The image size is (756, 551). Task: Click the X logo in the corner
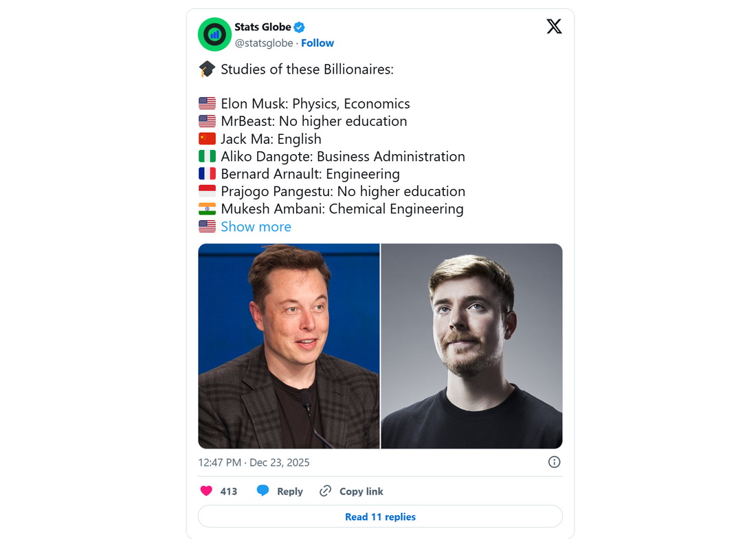554,27
